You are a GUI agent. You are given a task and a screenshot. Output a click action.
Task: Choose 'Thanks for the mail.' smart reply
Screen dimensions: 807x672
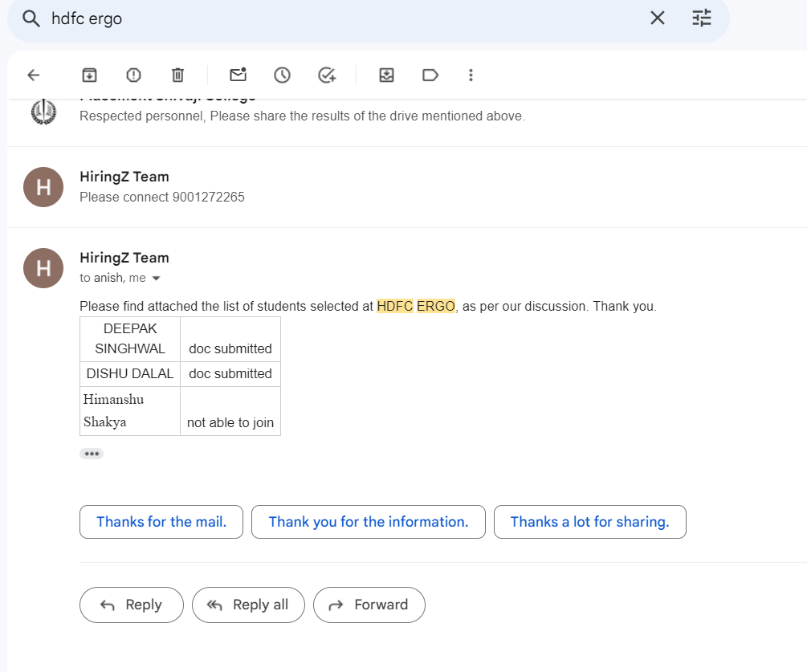tap(161, 522)
